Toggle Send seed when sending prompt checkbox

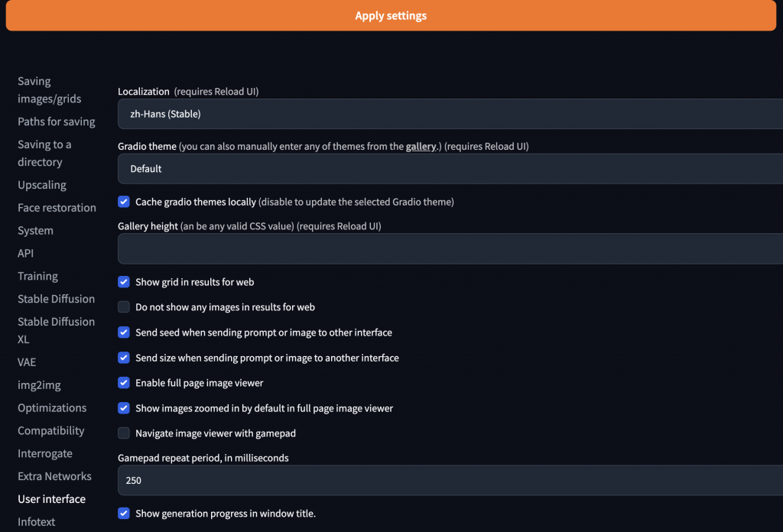pos(124,332)
